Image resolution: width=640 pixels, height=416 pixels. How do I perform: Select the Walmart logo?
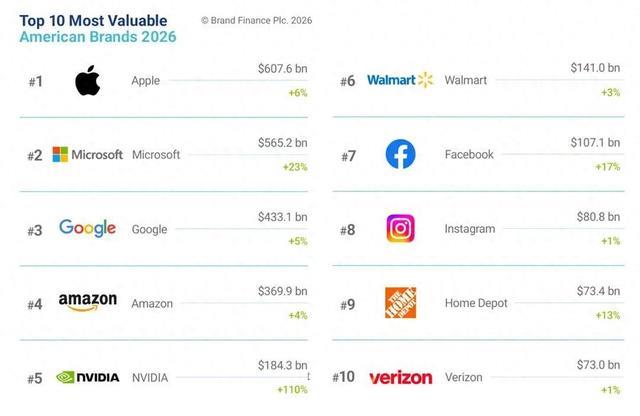400,80
